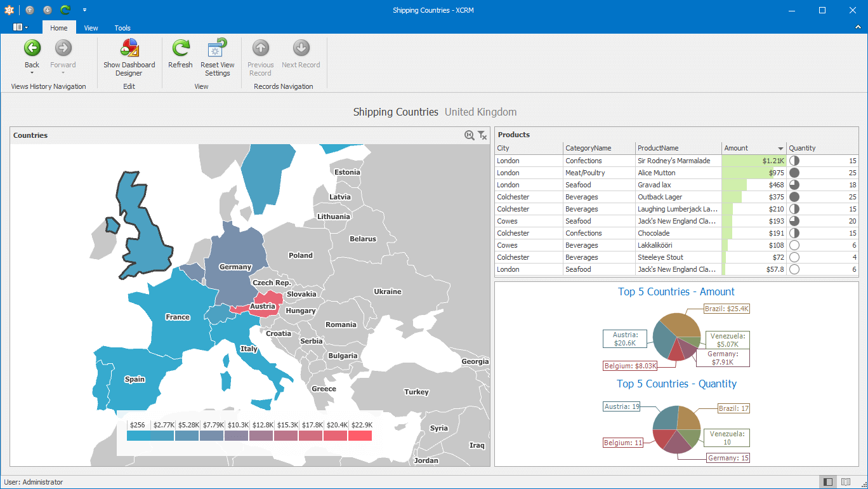The height and width of the screenshot is (489, 868).
Task: Open the Tools ribbon tab
Action: click(x=122, y=28)
